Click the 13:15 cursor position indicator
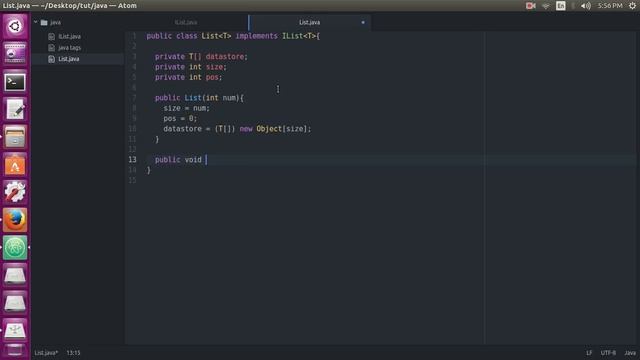Screen dimensions: 640x360 73,353
